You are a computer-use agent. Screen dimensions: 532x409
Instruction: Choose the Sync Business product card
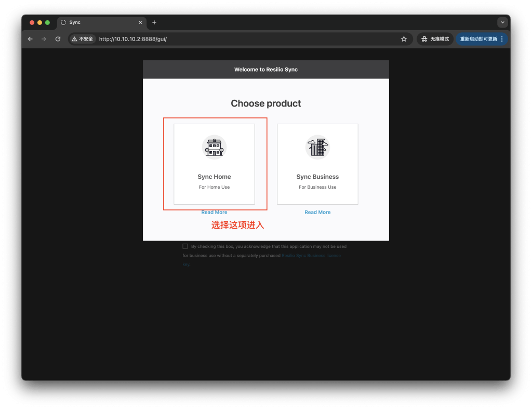click(317, 164)
